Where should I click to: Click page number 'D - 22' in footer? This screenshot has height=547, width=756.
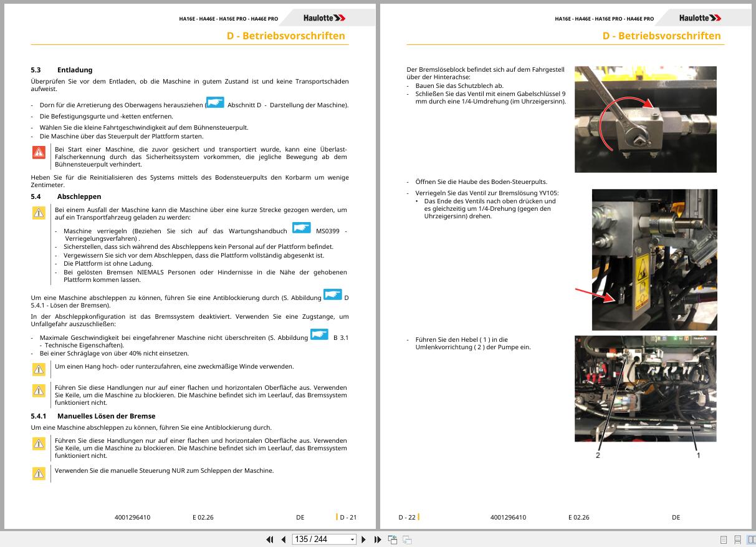tap(407, 517)
